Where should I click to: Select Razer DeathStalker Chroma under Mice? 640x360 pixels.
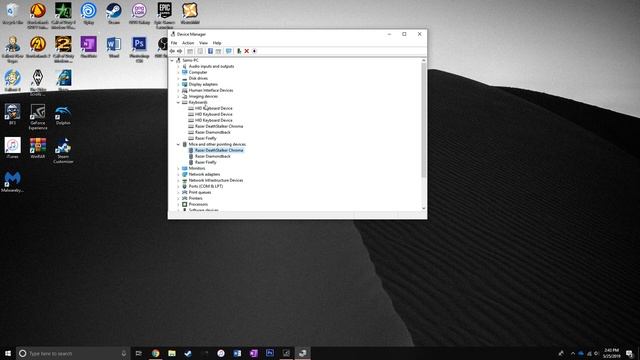click(x=219, y=150)
